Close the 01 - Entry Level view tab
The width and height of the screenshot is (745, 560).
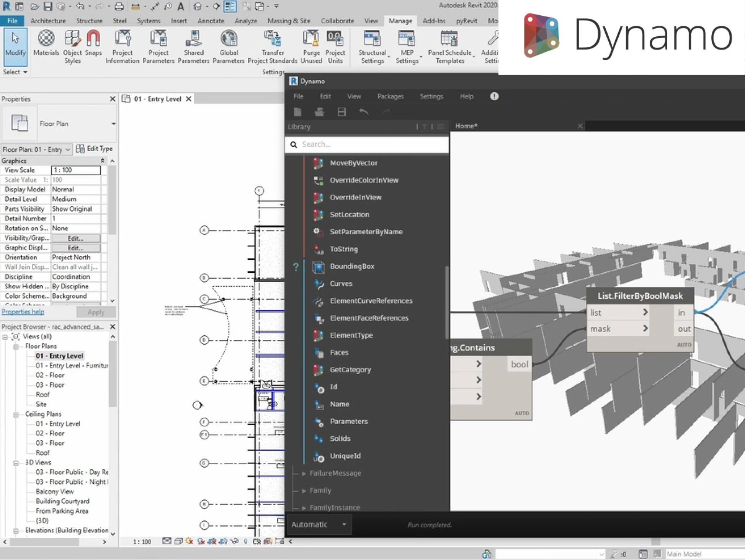[188, 99]
